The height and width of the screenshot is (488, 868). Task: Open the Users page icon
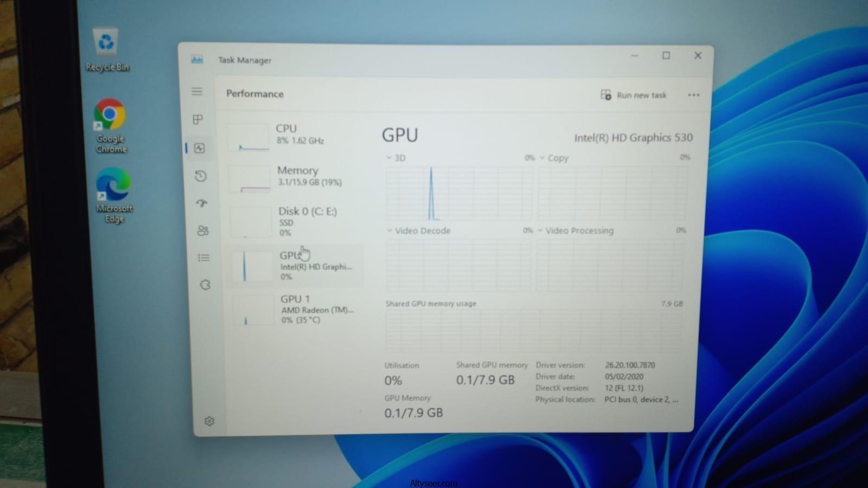coord(203,231)
